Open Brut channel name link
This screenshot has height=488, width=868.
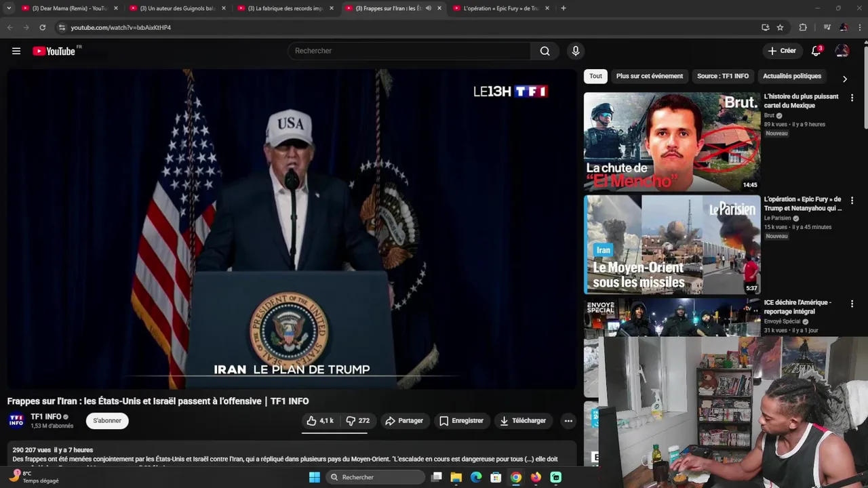(769, 115)
